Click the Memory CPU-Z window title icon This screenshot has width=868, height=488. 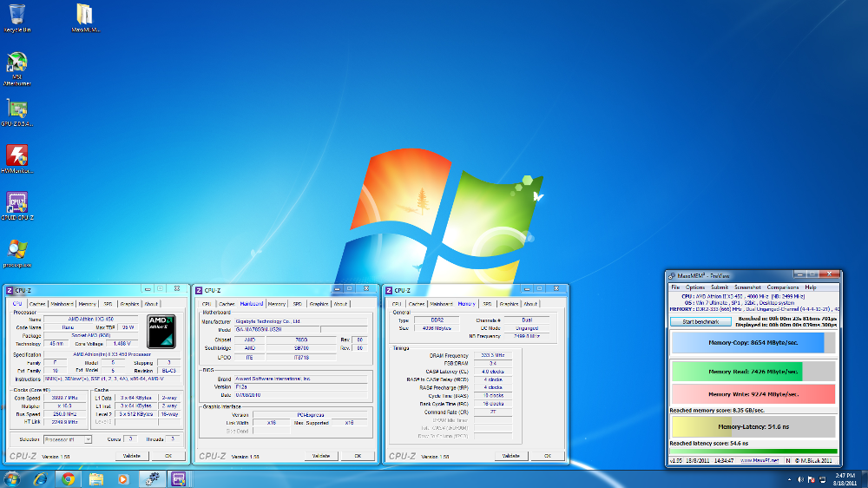[389, 290]
